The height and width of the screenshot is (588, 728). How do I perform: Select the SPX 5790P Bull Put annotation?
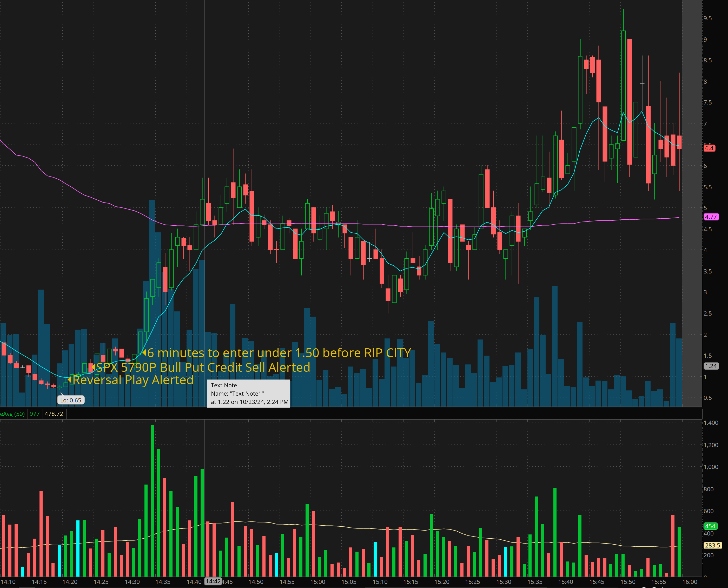click(203, 368)
